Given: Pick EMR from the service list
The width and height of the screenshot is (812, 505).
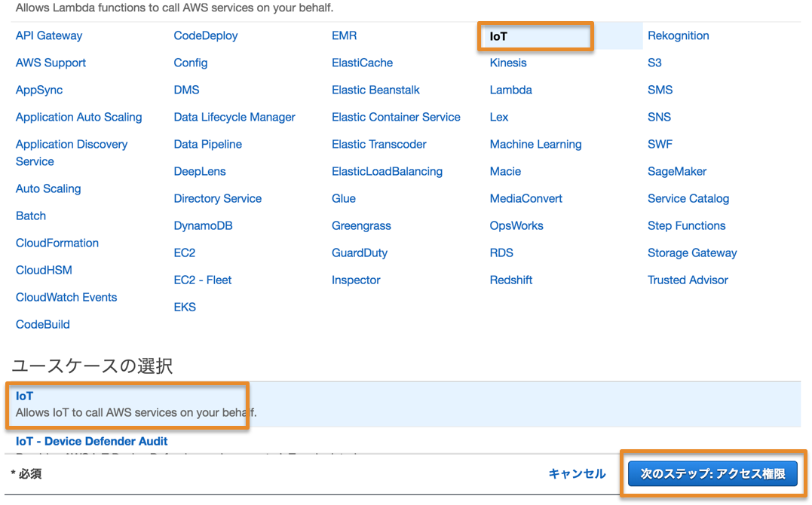Looking at the screenshot, I should (x=344, y=35).
